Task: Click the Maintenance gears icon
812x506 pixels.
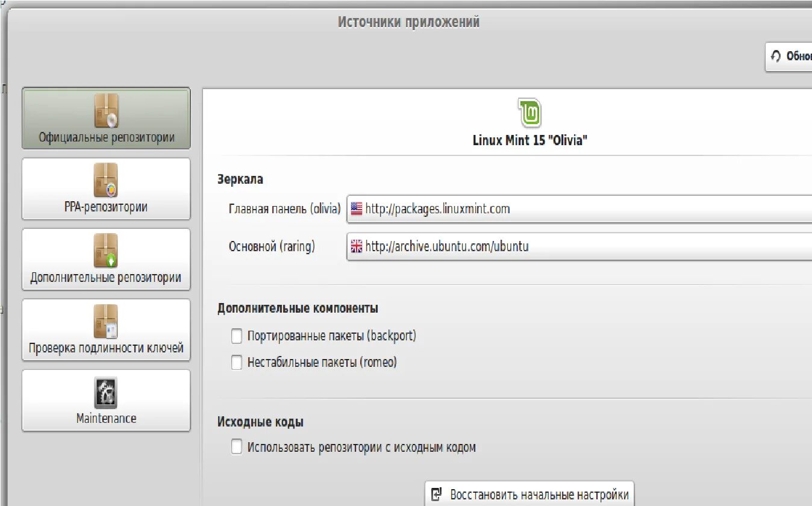Action: point(106,393)
